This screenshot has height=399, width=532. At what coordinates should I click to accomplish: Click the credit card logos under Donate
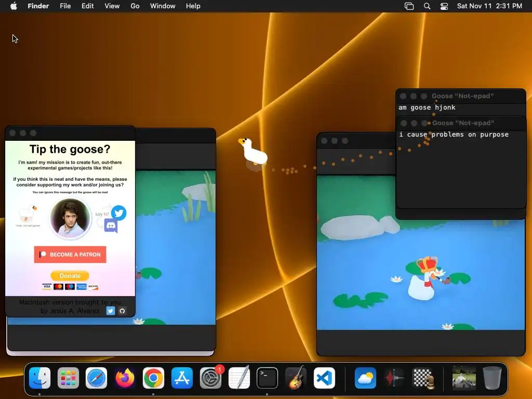point(70,287)
